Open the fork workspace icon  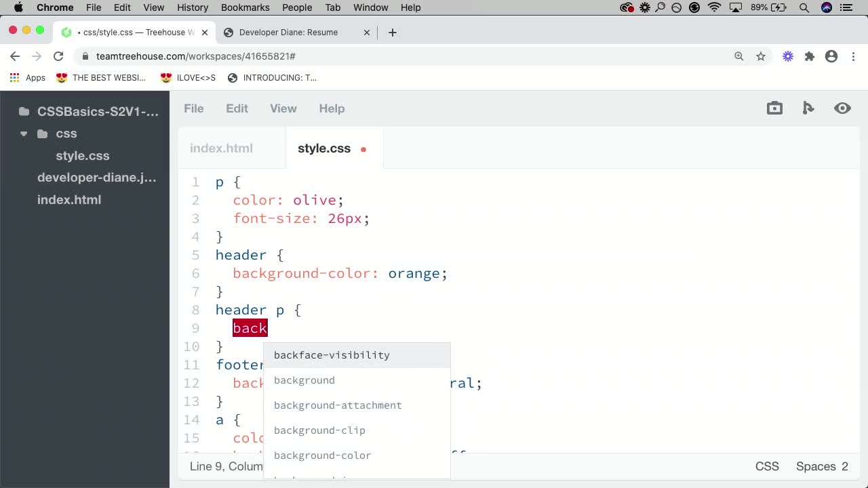click(808, 108)
